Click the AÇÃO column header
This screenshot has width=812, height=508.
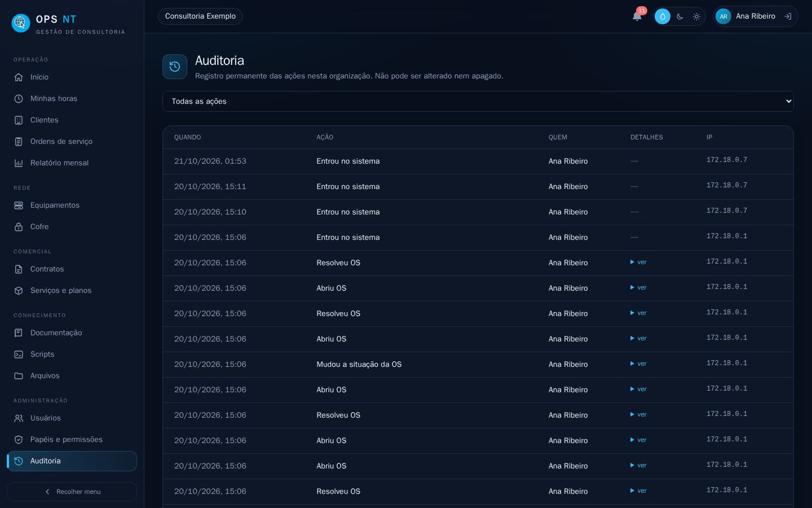coord(325,137)
